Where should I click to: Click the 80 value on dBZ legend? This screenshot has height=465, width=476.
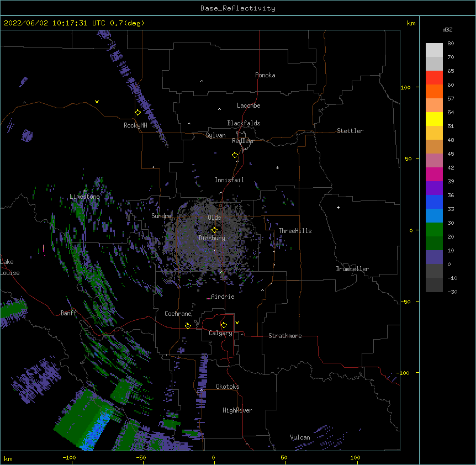(x=451, y=44)
